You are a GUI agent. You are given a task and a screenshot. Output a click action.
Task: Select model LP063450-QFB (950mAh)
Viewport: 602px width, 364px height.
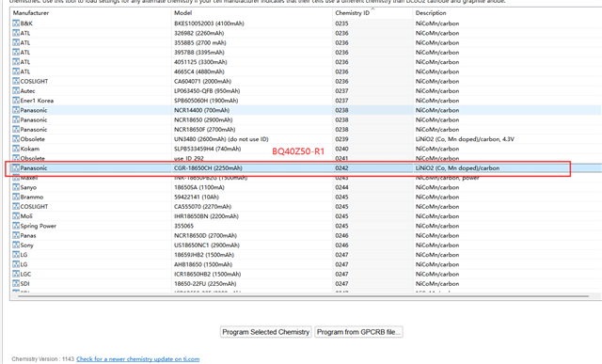click(207, 90)
